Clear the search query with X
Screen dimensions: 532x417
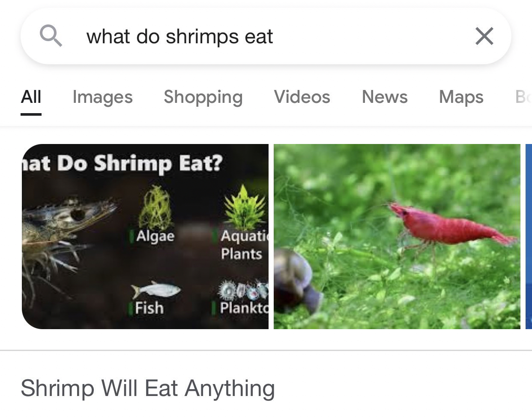484,36
